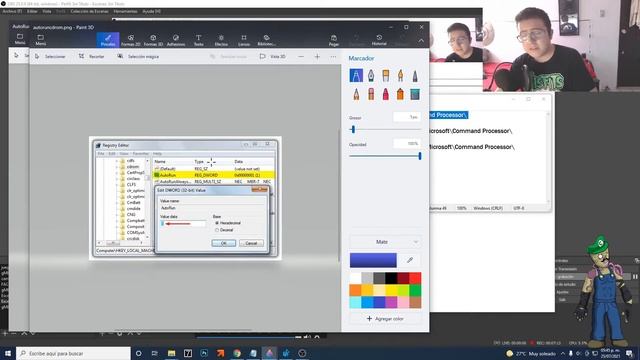Click the Grosor thickness slider
Screen dimensions: 640x360
pos(385,130)
